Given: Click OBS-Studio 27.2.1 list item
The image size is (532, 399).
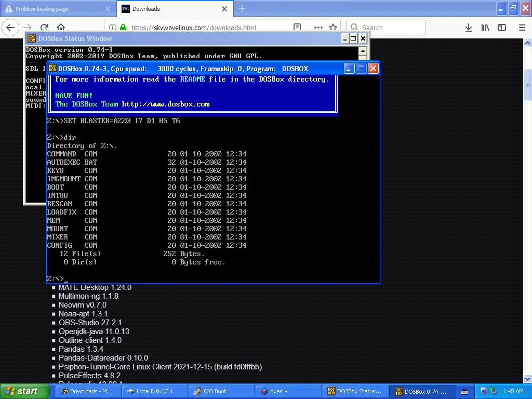Looking at the screenshot, I should 90,323.
